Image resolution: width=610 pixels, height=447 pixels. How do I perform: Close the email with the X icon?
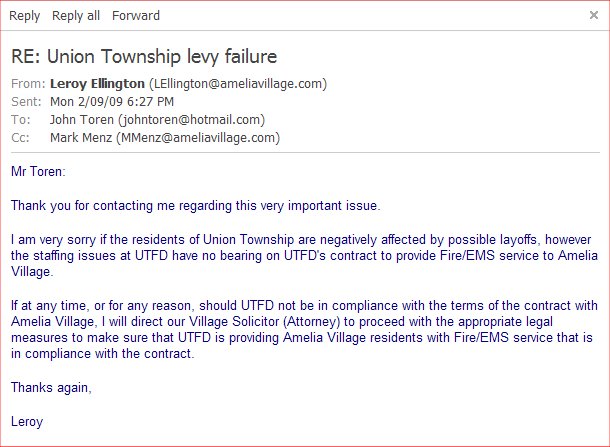point(594,15)
